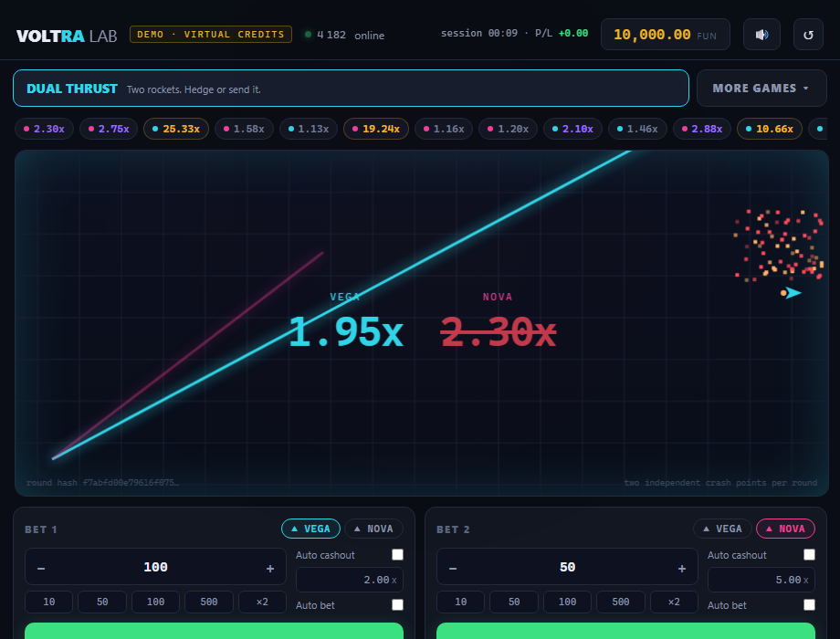The image size is (840, 639).
Task: Click the crashed NOVA 2.30x multiplier
Action: pos(499,332)
